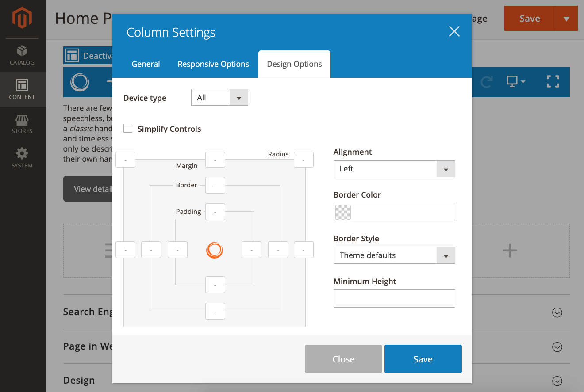Switch to the General tab

(146, 64)
